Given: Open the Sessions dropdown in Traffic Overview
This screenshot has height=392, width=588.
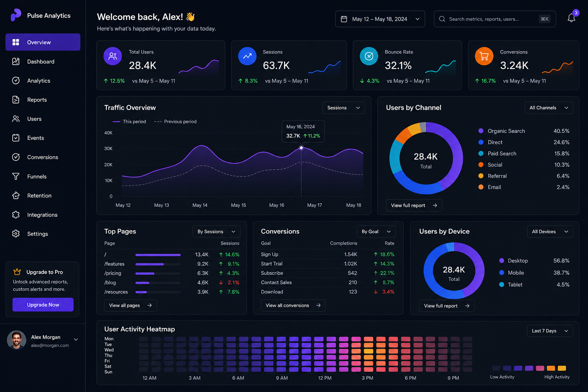Looking at the screenshot, I should [x=344, y=108].
